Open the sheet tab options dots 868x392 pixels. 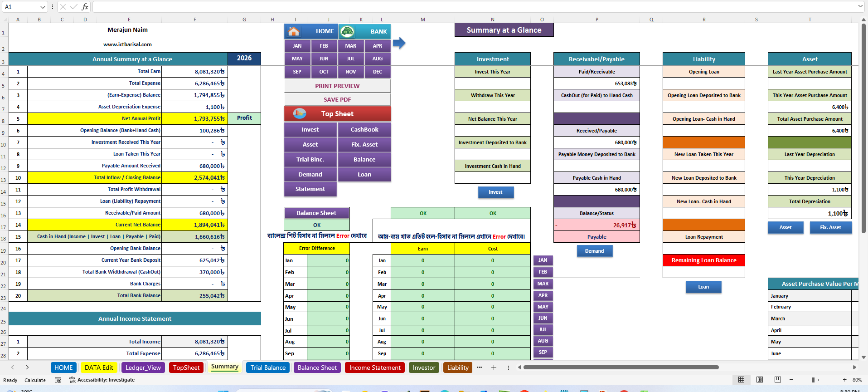point(508,367)
